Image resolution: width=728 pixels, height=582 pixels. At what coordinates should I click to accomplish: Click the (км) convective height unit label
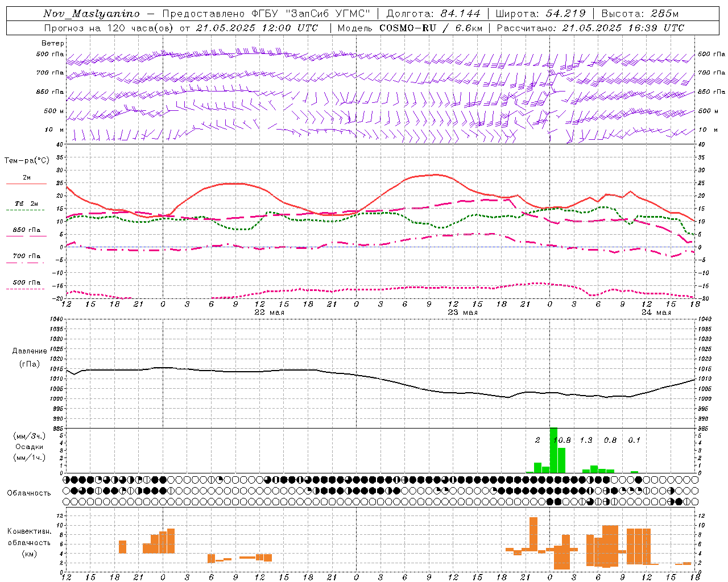click(x=30, y=554)
